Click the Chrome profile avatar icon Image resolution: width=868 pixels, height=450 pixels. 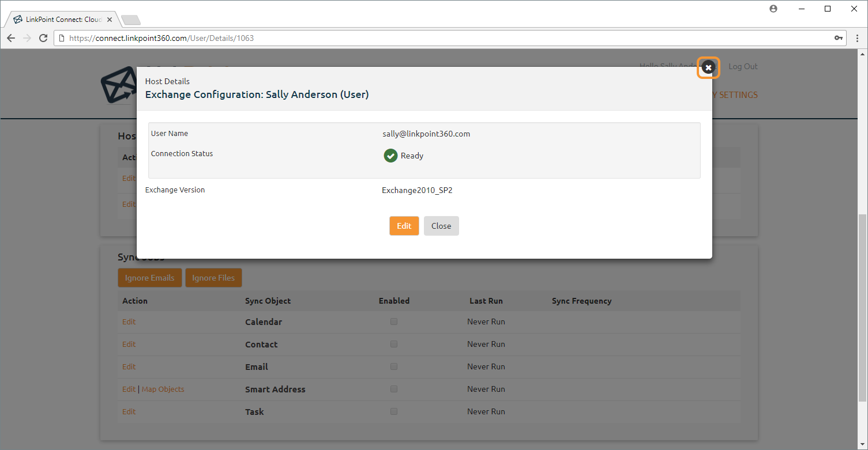[x=773, y=9]
